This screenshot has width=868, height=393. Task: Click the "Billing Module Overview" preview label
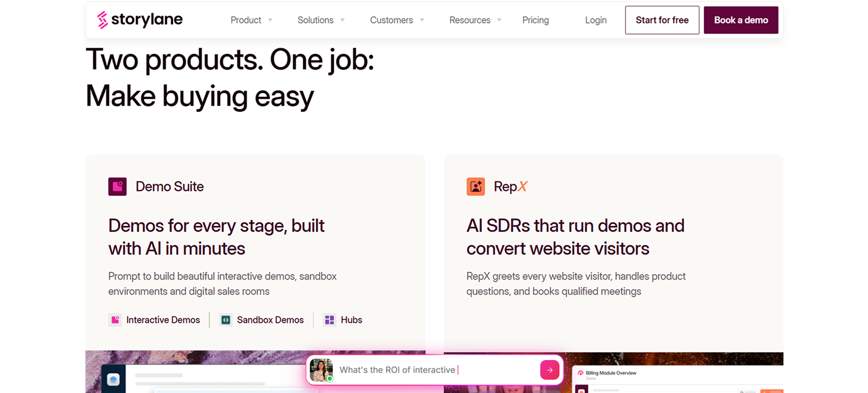tap(611, 373)
